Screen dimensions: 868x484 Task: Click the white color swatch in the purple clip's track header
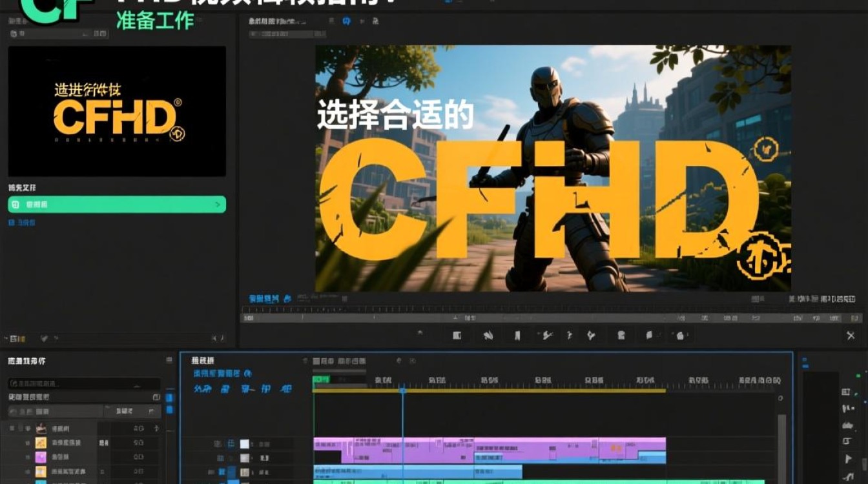click(244, 444)
